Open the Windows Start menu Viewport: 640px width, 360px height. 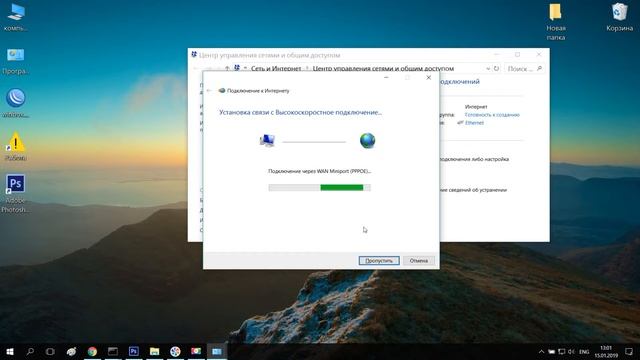[10, 351]
